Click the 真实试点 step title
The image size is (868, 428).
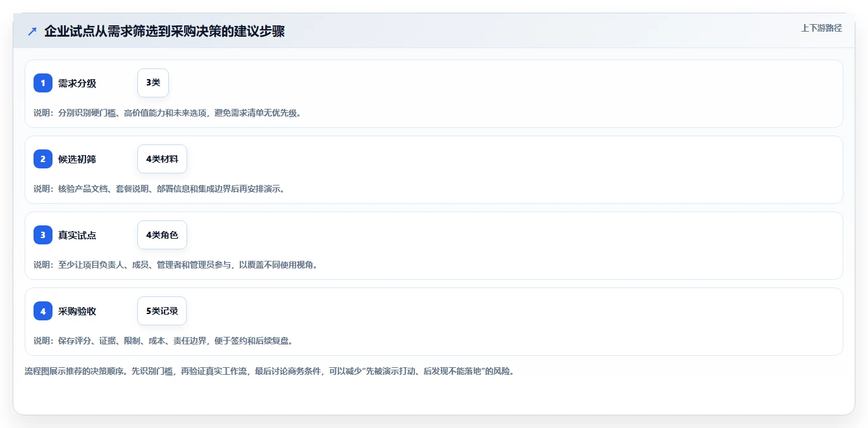pyautogui.click(x=77, y=235)
